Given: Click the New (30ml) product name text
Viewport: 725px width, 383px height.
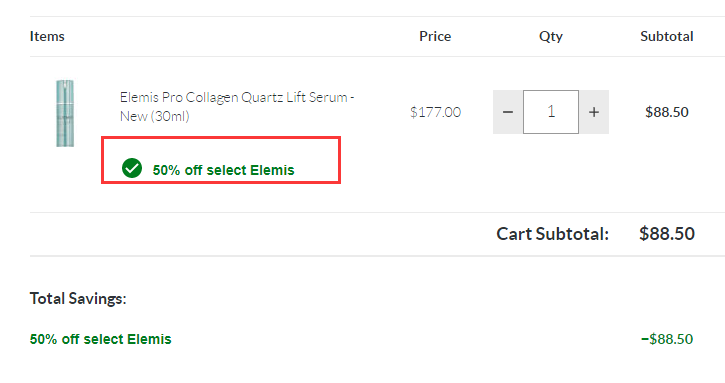Looking at the screenshot, I should point(154,116).
